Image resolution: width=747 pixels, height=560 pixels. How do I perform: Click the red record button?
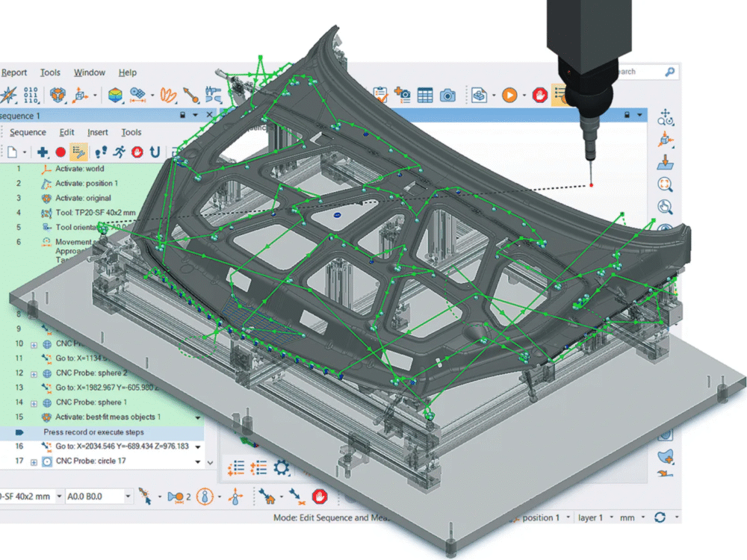pos(61,152)
